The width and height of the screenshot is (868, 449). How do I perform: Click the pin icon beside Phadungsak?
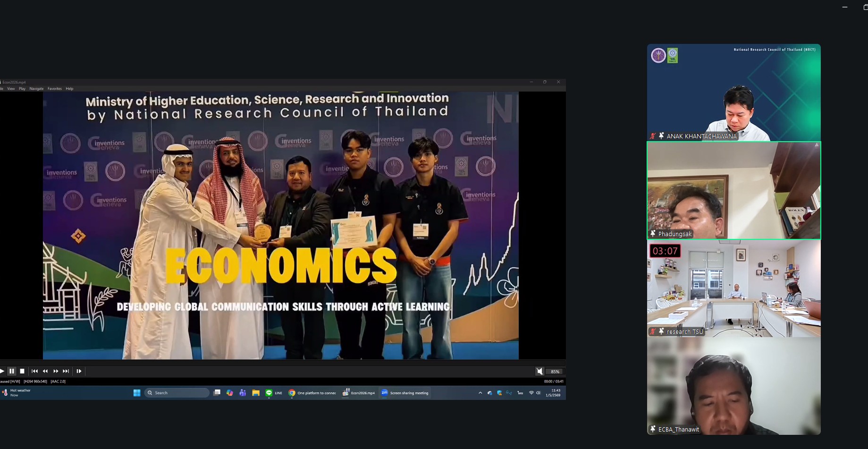(653, 234)
